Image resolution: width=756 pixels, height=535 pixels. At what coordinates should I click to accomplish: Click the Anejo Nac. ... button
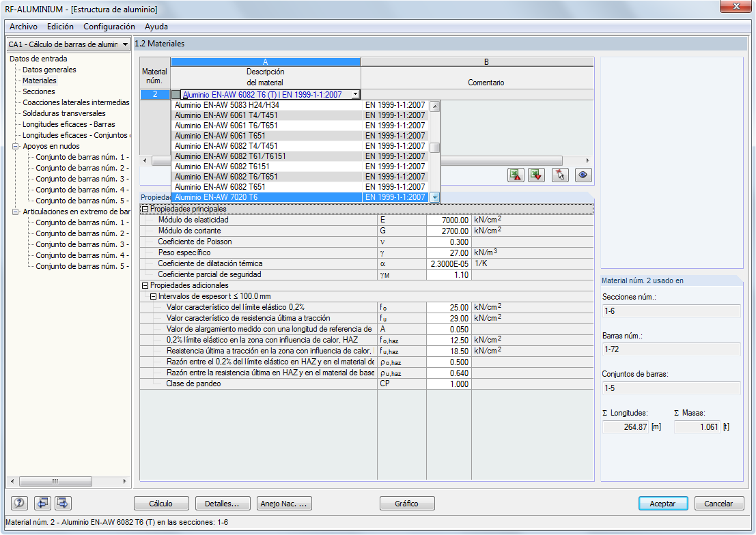[x=284, y=503]
